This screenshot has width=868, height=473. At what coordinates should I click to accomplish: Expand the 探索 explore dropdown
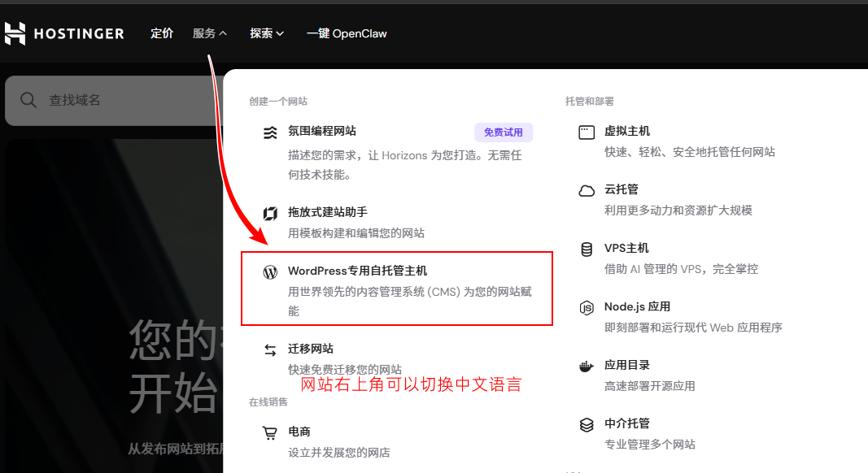tap(267, 34)
